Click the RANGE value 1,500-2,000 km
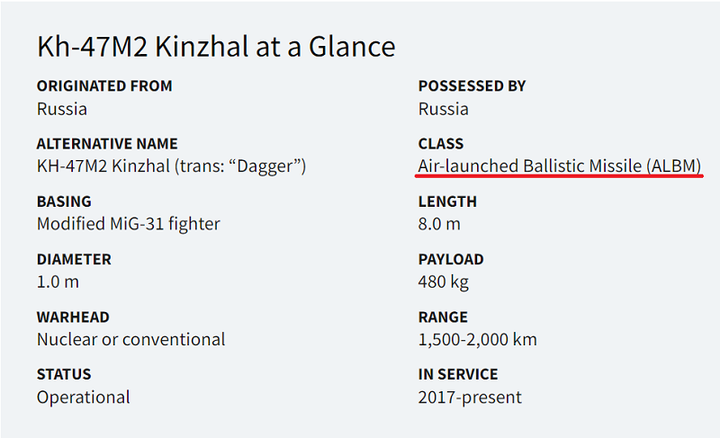Image resolution: width=720 pixels, height=438 pixels. (x=477, y=340)
